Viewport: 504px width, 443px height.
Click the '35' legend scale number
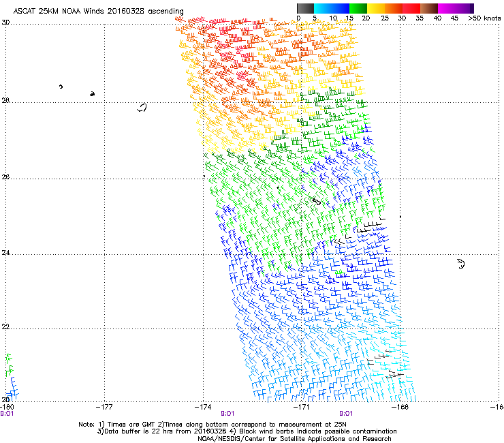(420, 18)
